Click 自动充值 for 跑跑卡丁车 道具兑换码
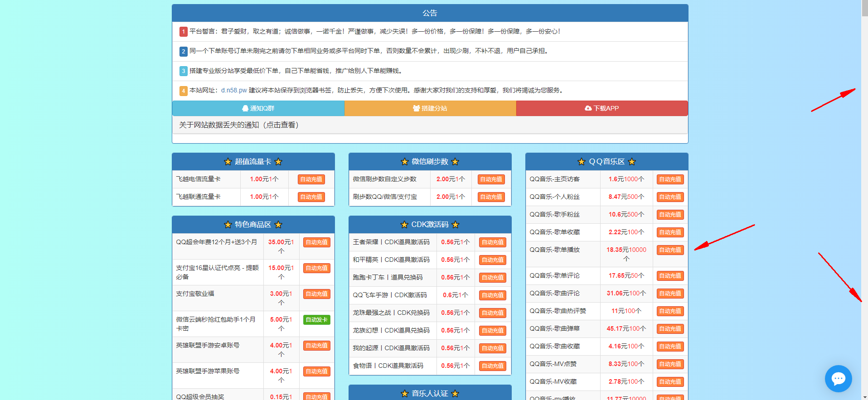The width and height of the screenshot is (868, 400). [x=493, y=278]
